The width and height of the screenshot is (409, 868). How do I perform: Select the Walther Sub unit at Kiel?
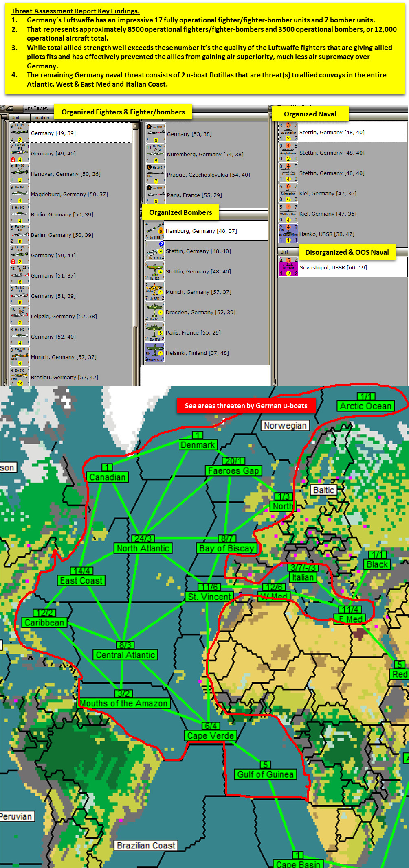[288, 213]
